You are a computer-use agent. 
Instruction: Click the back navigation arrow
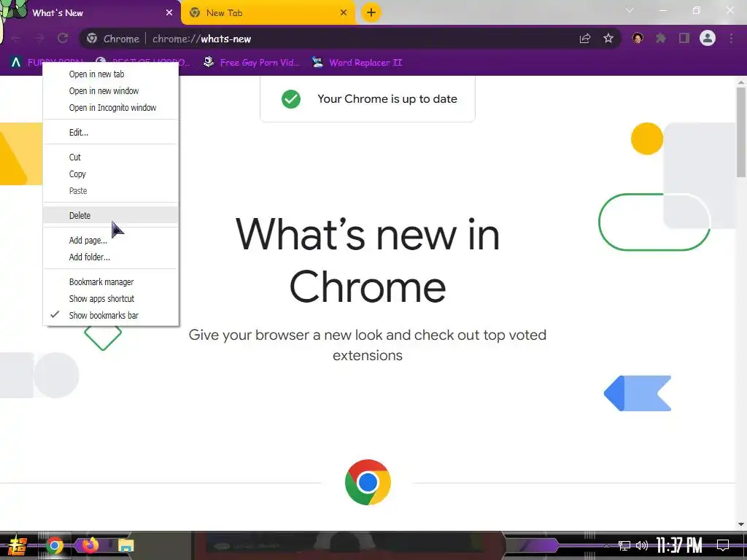(x=16, y=38)
